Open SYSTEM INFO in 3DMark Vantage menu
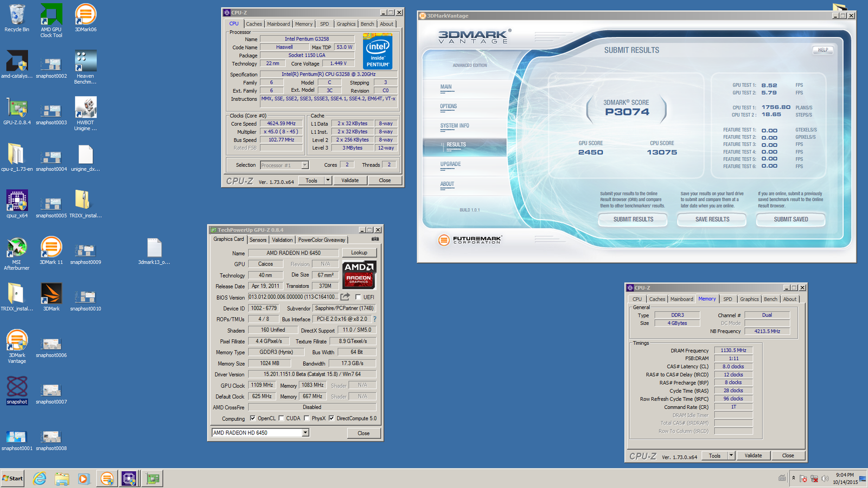868x488 pixels. pyautogui.click(x=455, y=126)
